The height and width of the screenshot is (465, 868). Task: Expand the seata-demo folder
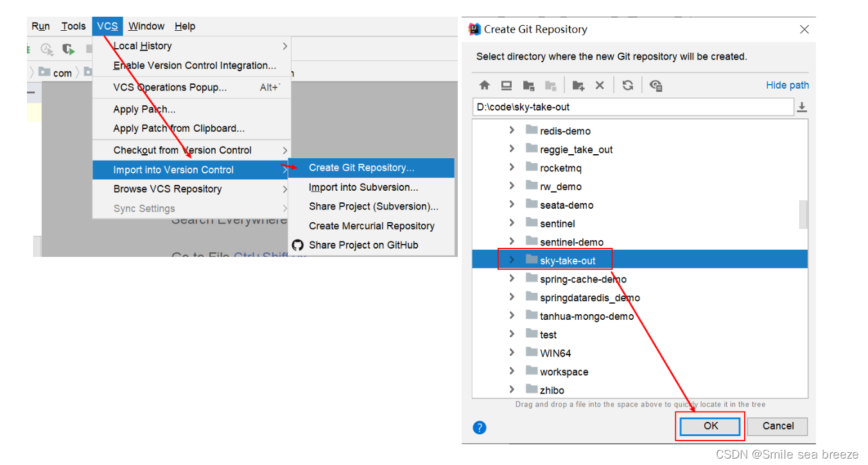tap(512, 205)
